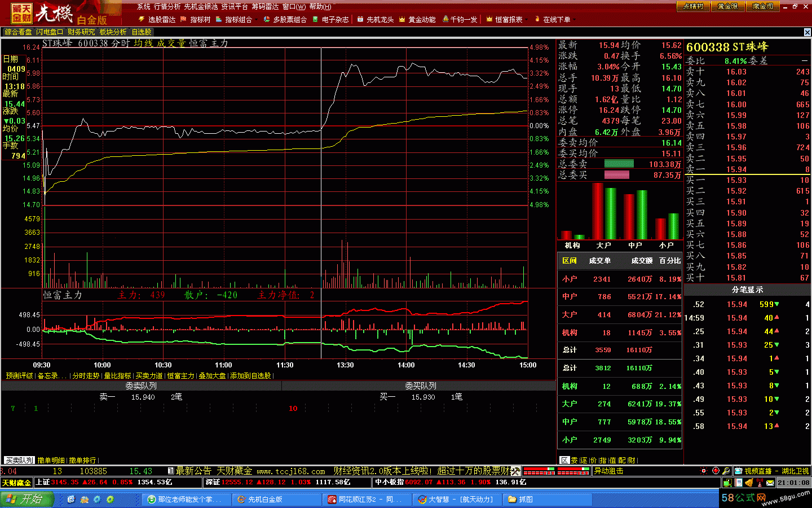This screenshot has width=812, height=508.
Task: Click the 最新公告 news ticker text
Action: click(x=193, y=471)
